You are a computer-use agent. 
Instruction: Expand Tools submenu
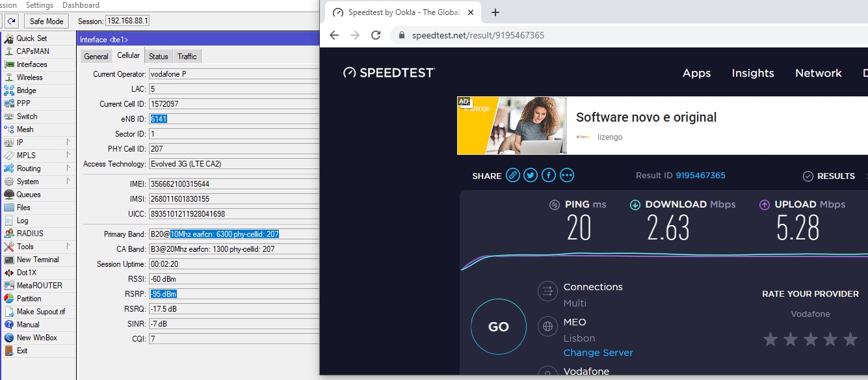point(68,247)
